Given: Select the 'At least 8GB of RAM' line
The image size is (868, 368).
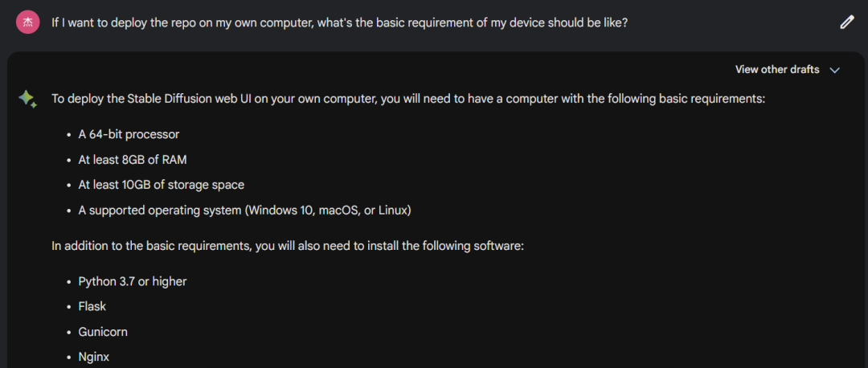Looking at the screenshot, I should click(x=133, y=159).
